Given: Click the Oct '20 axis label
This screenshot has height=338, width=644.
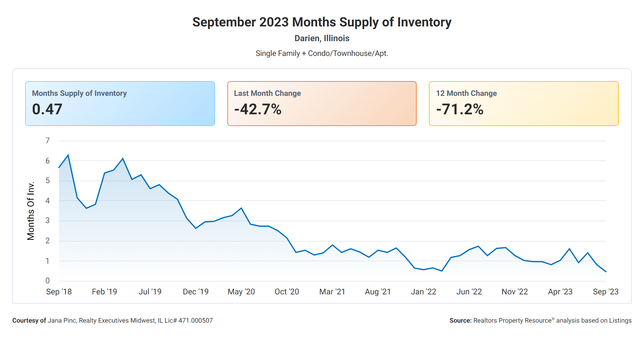Looking at the screenshot, I should coord(287,292).
